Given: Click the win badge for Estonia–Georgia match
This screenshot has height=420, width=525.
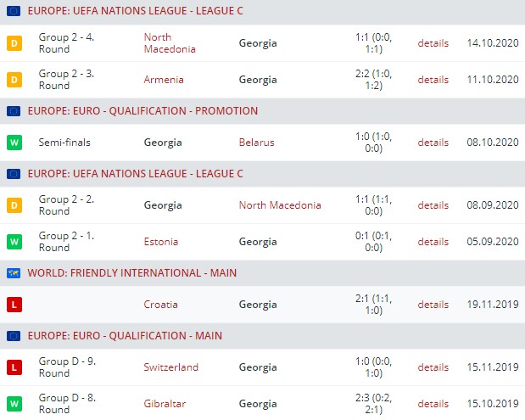Looking at the screenshot, I should tap(14, 242).
